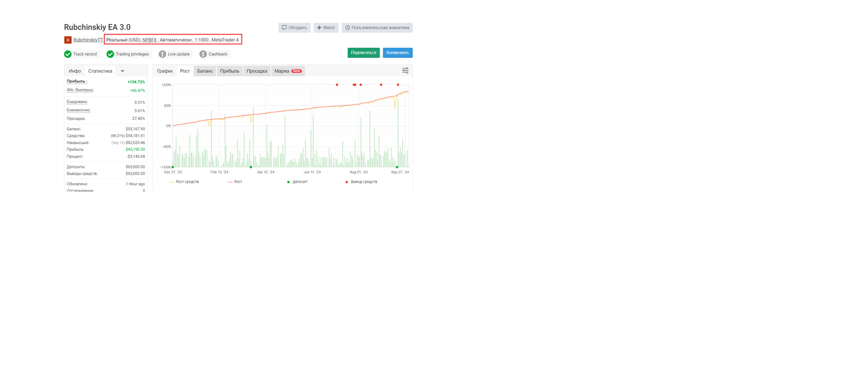Open the Баланс chart tab
This screenshot has width=868, height=384.
[x=205, y=71]
